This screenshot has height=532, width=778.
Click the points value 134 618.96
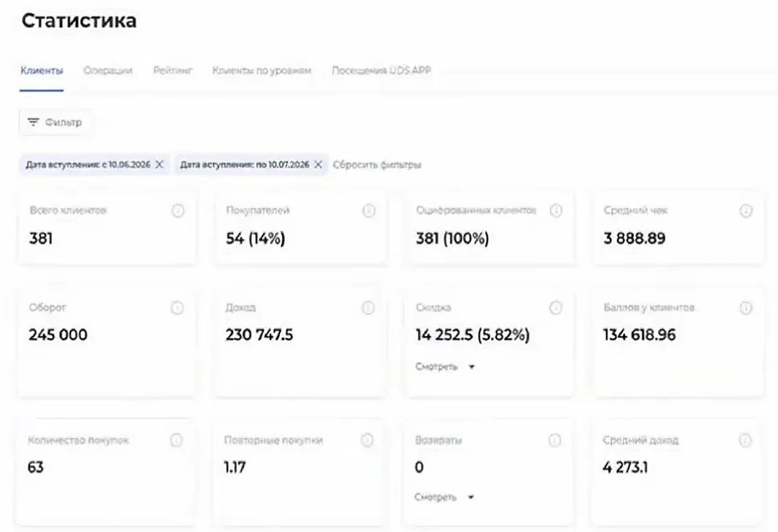[x=640, y=335]
